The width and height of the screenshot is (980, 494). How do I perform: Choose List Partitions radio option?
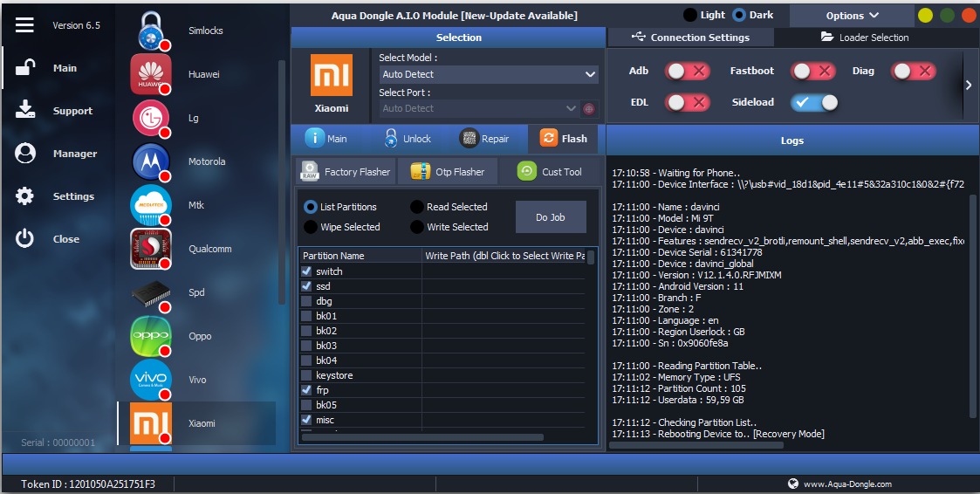click(x=310, y=206)
